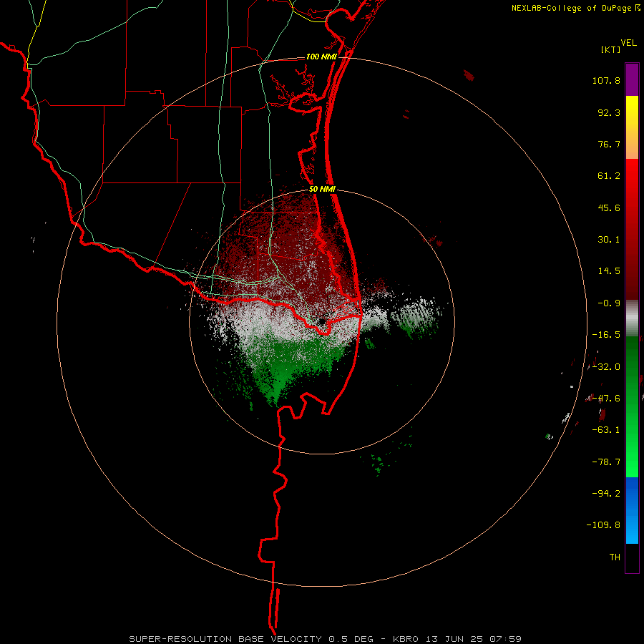This screenshot has height=644, width=644.
Task: Click the 107.8 value on the scale
Action: pos(606,80)
